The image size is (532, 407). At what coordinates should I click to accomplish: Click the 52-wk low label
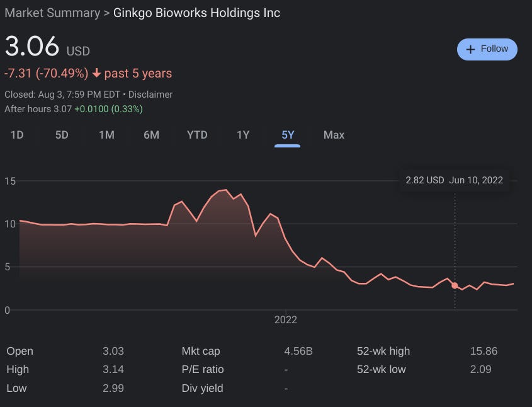[382, 369]
